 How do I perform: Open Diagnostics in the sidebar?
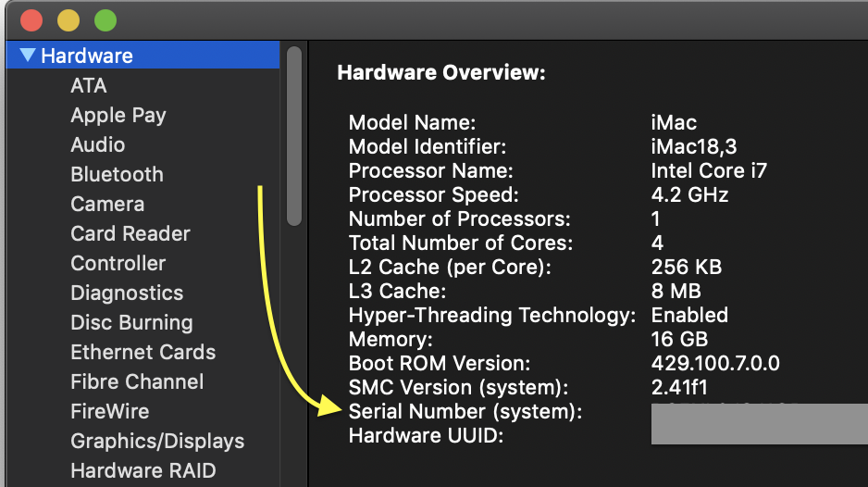tap(127, 293)
